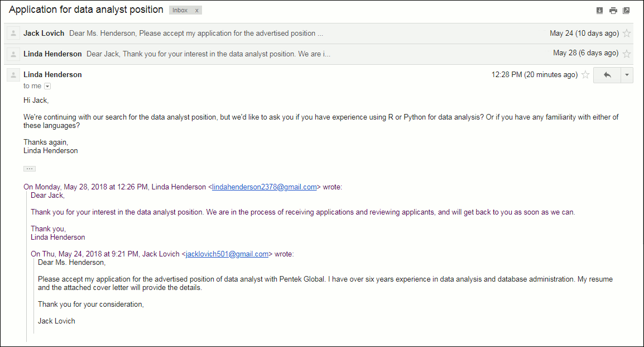Click Linda Henderson sender name in open message

point(52,74)
